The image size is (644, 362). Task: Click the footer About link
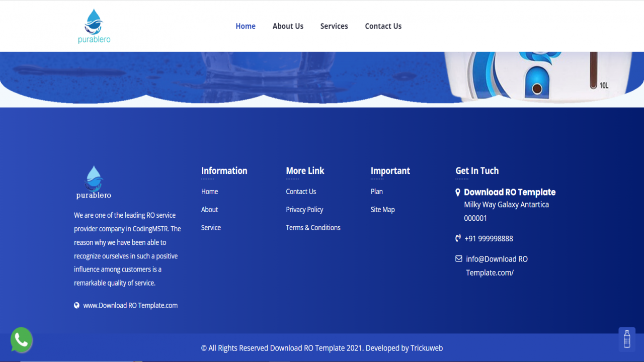point(210,210)
